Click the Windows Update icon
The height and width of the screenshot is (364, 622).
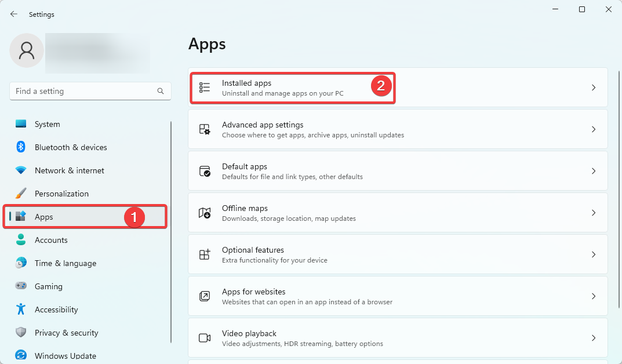pos(21,355)
